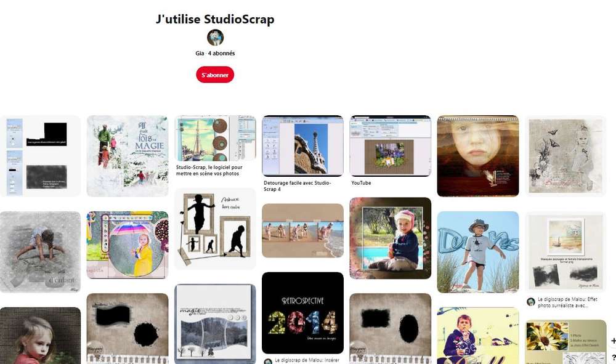Open the silhouette frames pin
616x364 pixels.
tap(215, 229)
